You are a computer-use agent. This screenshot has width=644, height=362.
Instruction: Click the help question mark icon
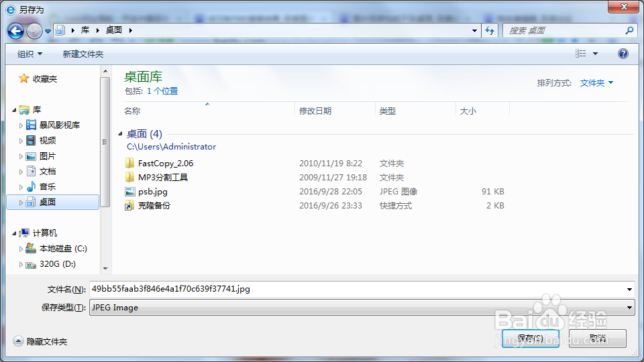pyautogui.click(x=623, y=54)
